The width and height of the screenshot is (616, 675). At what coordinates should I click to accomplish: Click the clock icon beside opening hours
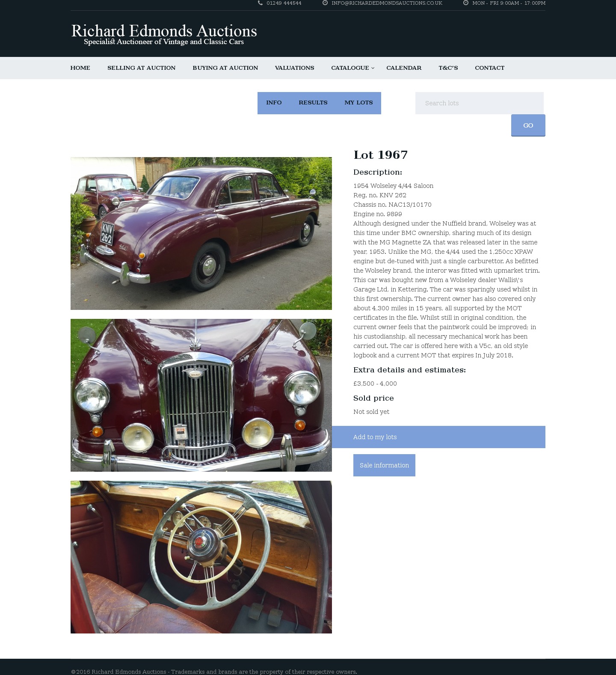click(x=466, y=3)
